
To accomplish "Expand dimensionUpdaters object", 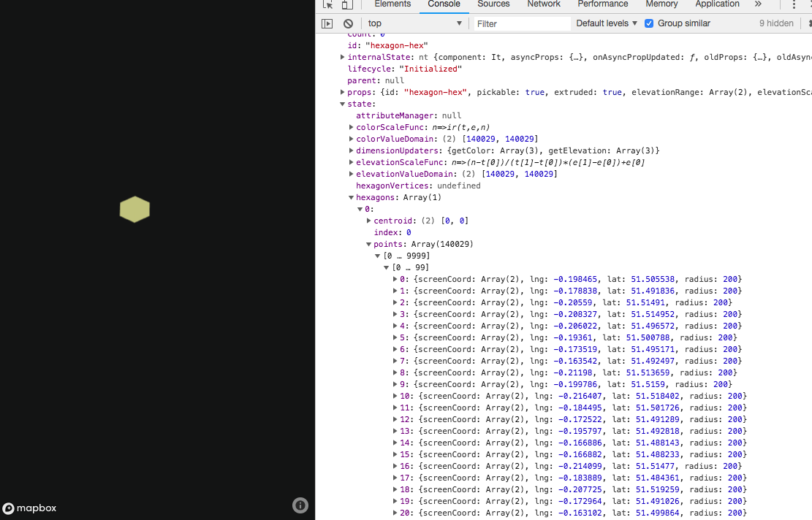I will [x=351, y=150].
